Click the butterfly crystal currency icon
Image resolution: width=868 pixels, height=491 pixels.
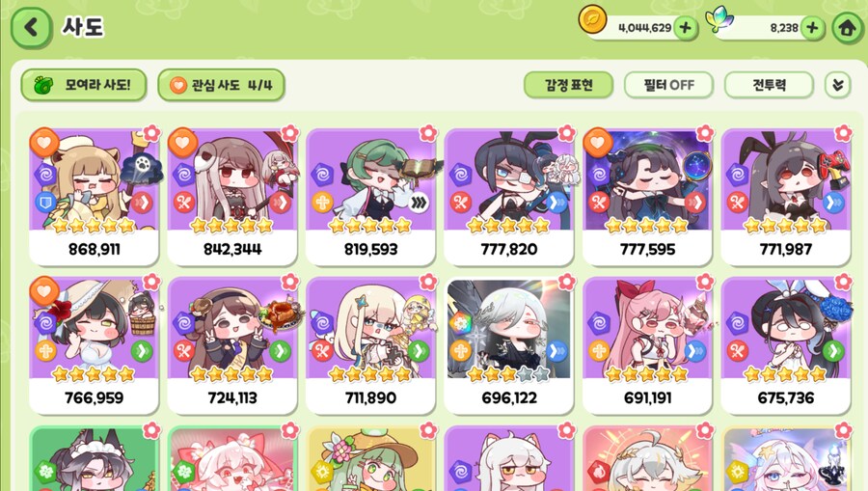point(719,20)
